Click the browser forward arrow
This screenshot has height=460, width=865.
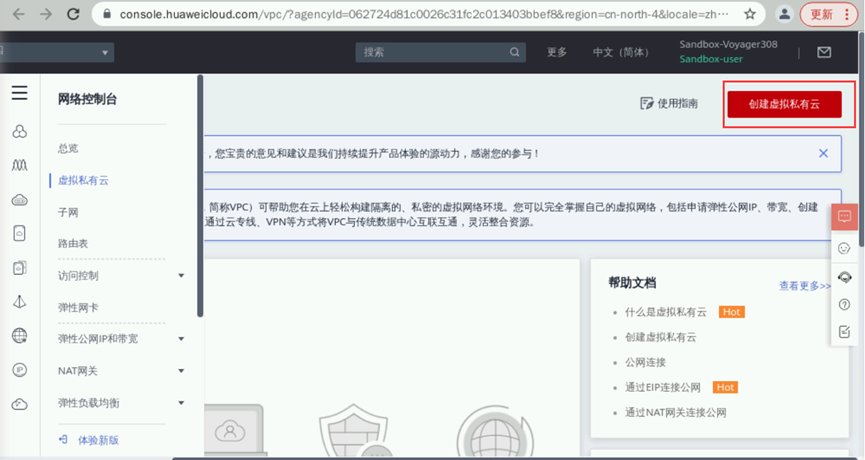click(x=46, y=14)
